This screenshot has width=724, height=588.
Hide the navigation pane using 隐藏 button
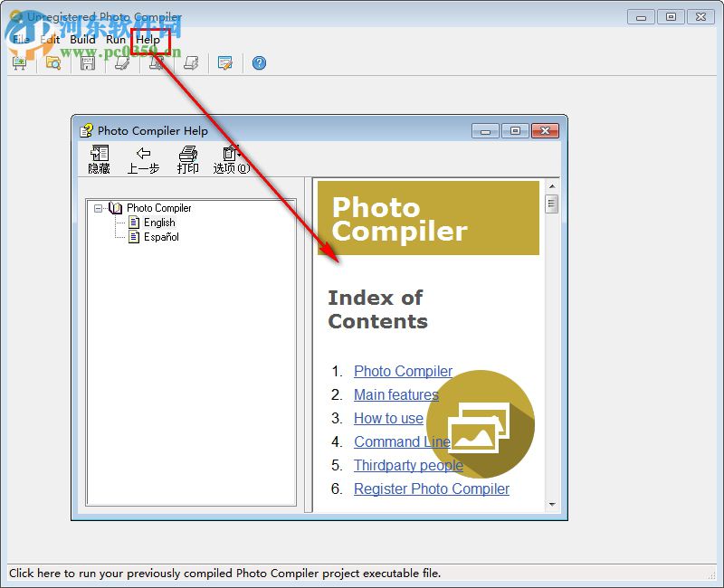coord(99,157)
